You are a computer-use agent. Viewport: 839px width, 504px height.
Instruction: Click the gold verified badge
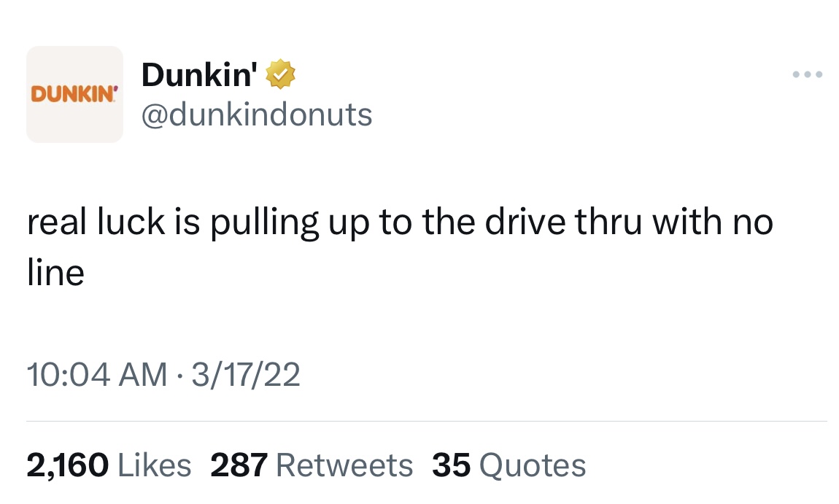[280, 74]
